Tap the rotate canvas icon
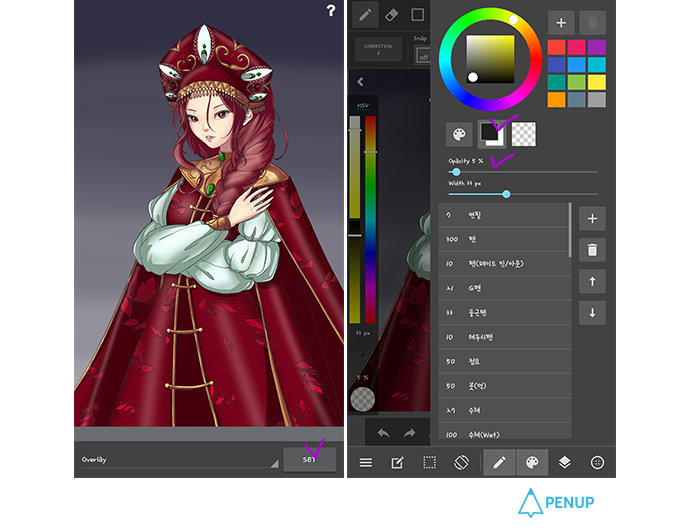The height and width of the screenshot is (528, 690). tap(461, 462)
